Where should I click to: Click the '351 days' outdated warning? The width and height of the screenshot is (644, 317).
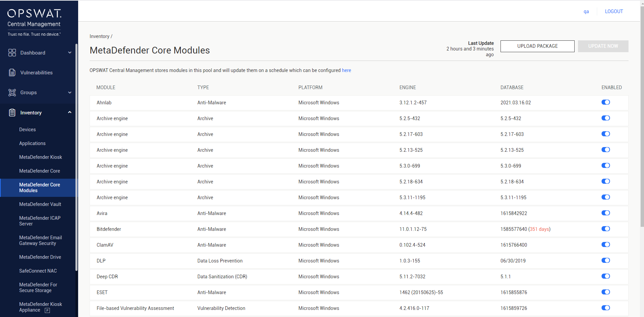539,229
